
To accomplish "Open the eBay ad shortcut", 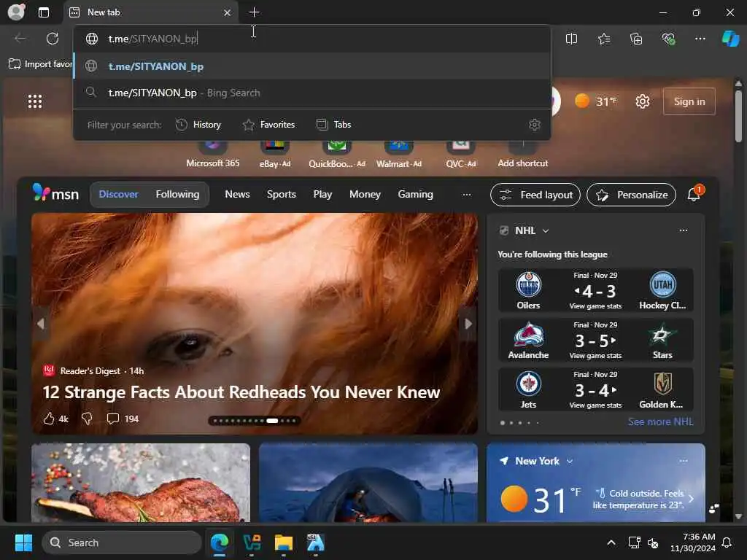I will [x=275, y=155].
